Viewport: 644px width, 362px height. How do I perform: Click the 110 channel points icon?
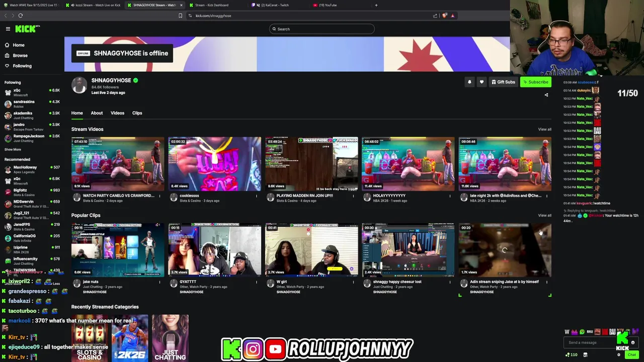tap(571, 355)
